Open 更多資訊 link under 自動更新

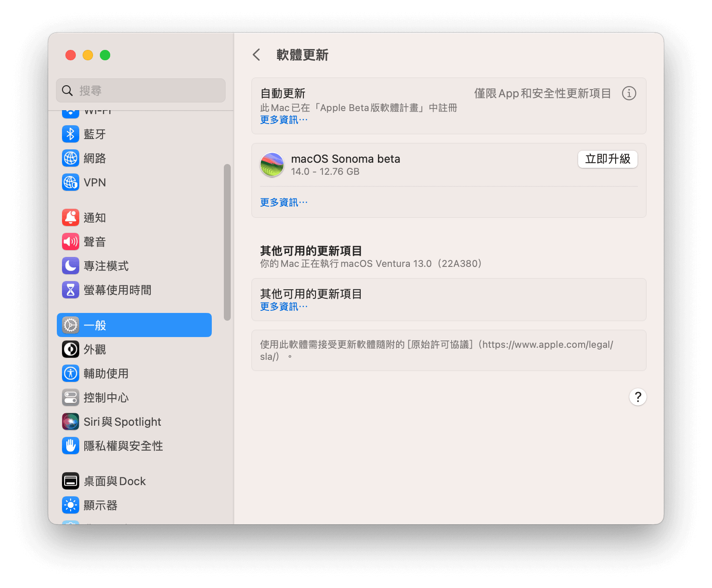click(284, 120)
